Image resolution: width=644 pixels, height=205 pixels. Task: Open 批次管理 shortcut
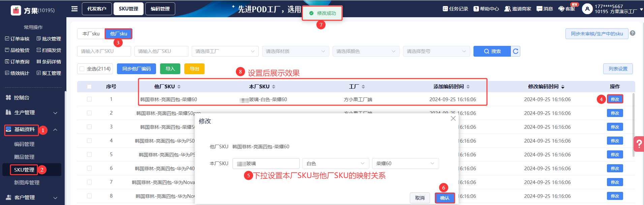coord(49,39)
